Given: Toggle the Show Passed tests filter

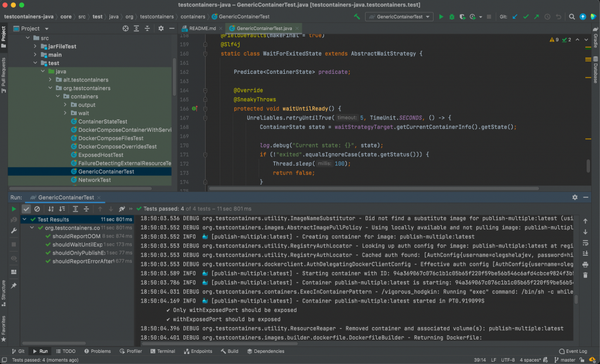Looking at the screenshot, I should 26,209.
